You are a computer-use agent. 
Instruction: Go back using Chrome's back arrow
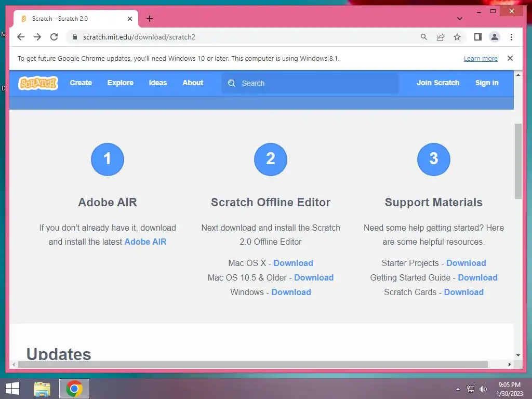[21, 37]
